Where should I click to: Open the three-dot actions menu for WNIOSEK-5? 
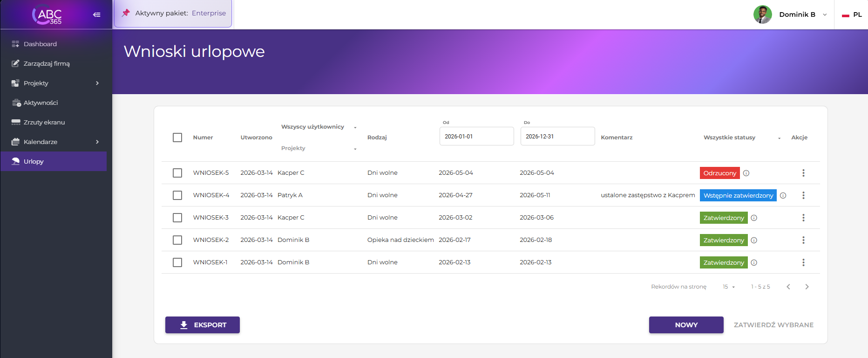point(803,173)
